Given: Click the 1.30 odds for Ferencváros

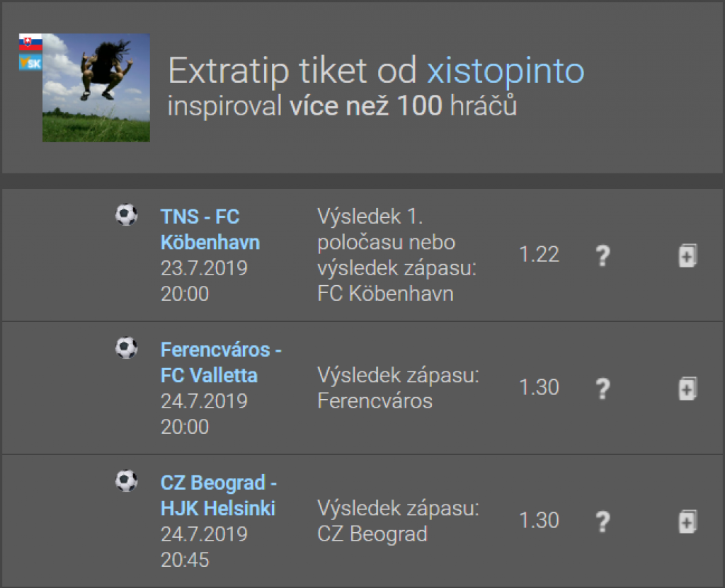Looking at the screenshot, I should [x=540, y=388].
